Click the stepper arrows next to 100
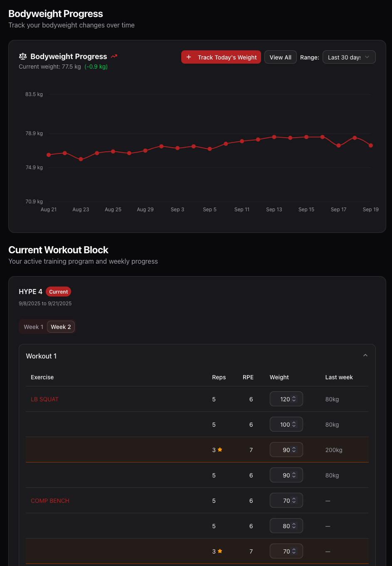 point(294,424)
